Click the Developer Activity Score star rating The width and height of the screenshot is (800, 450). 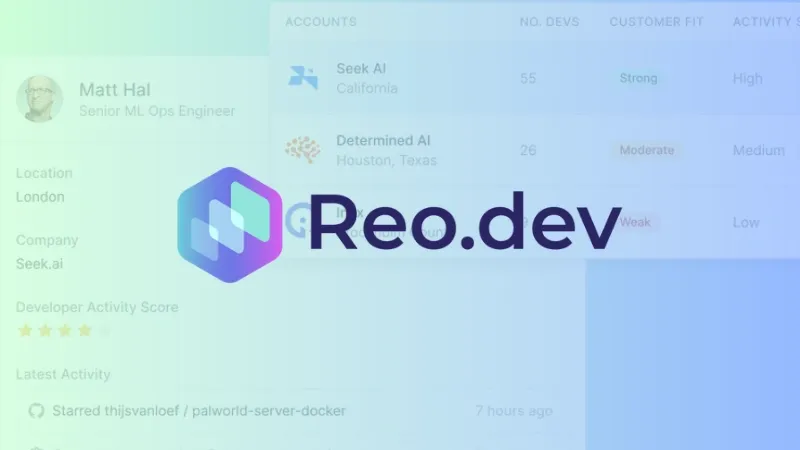63,331
